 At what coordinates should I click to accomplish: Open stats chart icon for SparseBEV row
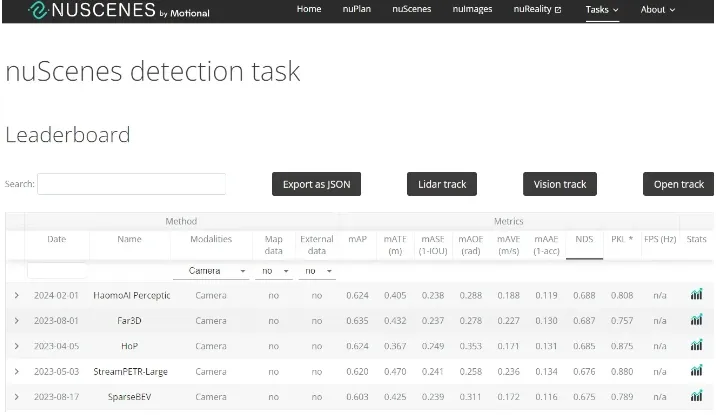(696, 396)
